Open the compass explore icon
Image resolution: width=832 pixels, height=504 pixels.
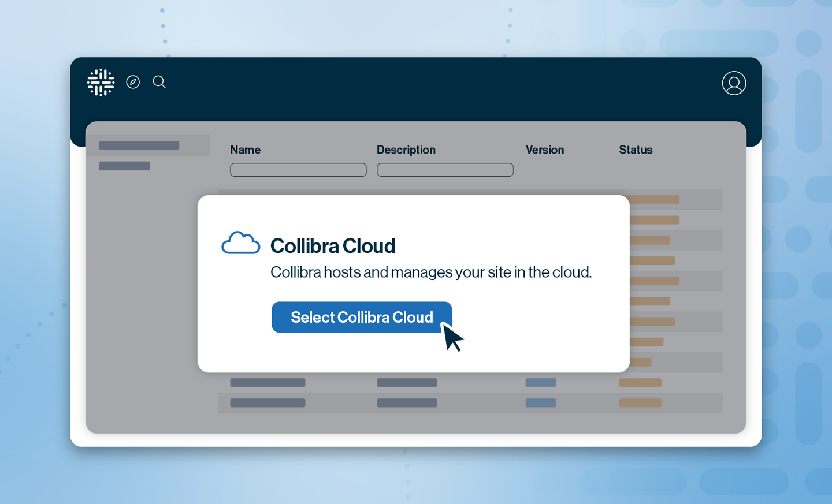(x=133, y=82)
